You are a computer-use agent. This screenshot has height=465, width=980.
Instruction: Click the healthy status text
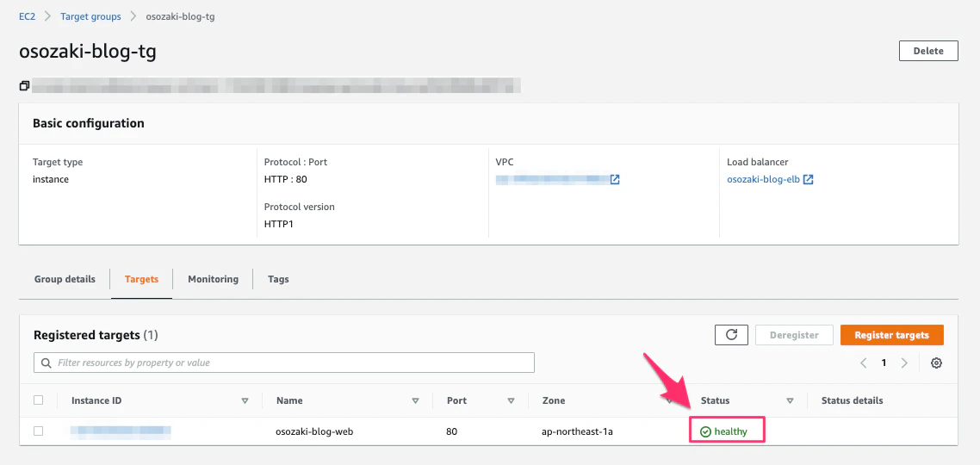pos(730,431)
